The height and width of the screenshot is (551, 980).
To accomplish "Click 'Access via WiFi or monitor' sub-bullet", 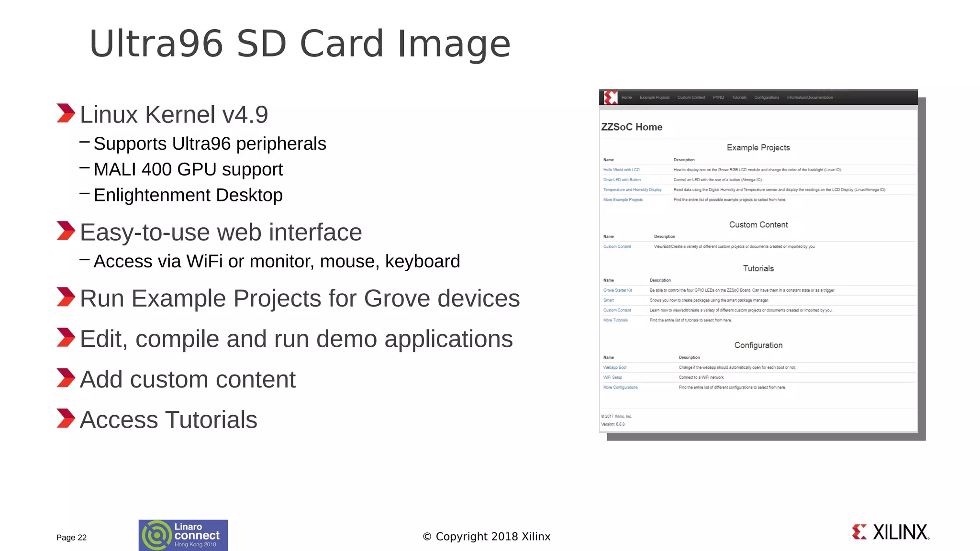I will [x=277, y=262].
